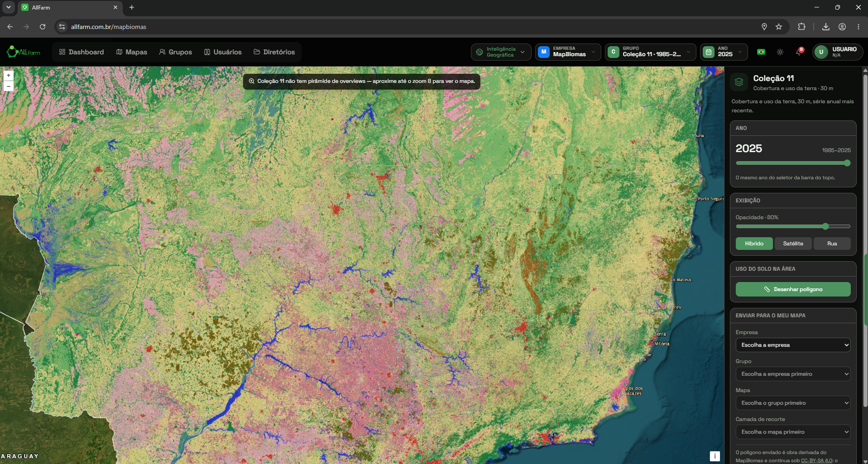Click the year slider handle at 2025
This screenshot has height=464, width=868.
coord(847,163)
